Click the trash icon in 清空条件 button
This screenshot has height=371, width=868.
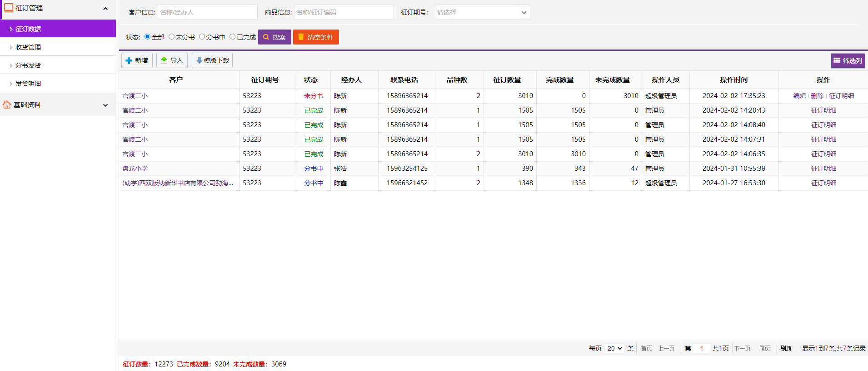301,37
